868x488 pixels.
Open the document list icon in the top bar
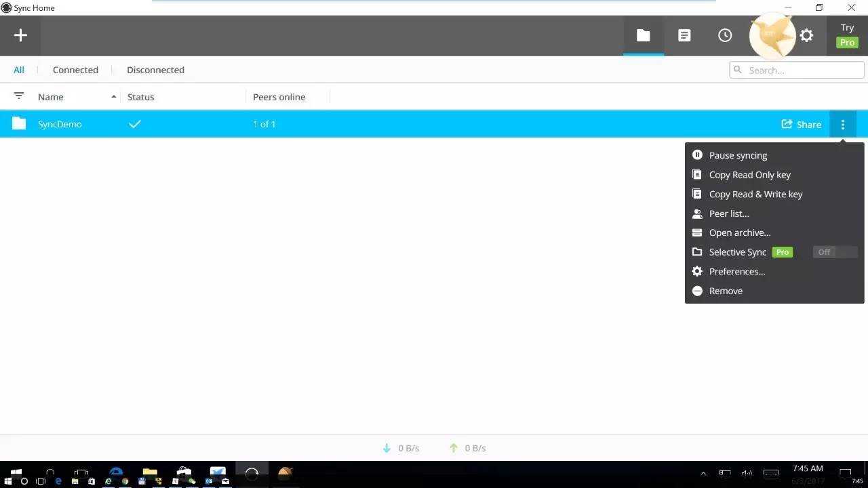(684, 35)
